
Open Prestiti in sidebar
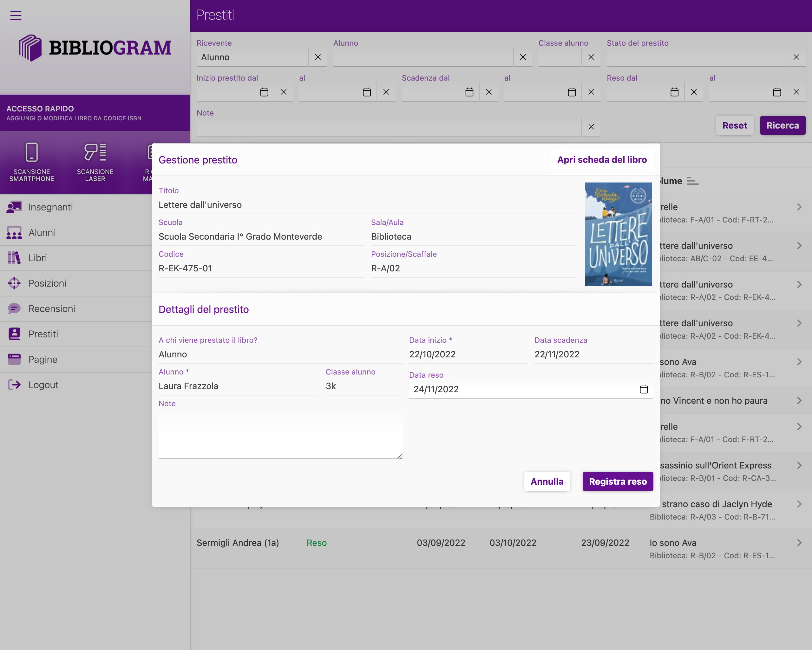pos(76,334)
